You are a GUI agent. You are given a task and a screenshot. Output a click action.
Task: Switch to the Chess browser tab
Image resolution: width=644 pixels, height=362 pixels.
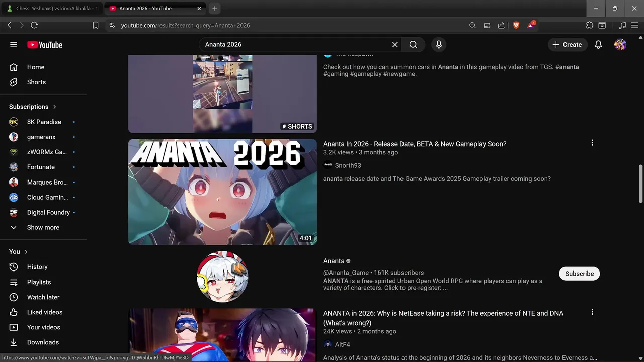pyautogui.click(x=52, y=8)
